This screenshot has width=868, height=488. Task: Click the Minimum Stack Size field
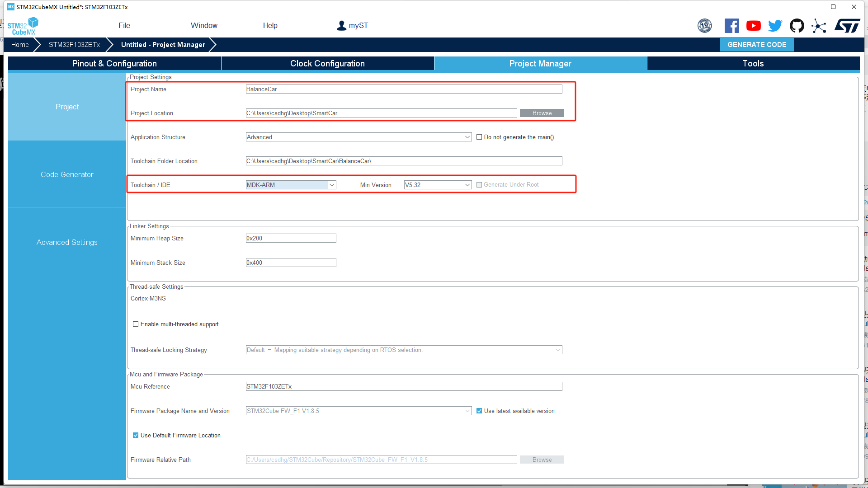point(291,263)
